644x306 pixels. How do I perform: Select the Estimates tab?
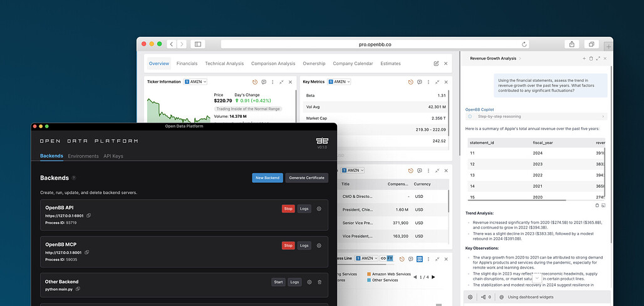pos(390,64)
